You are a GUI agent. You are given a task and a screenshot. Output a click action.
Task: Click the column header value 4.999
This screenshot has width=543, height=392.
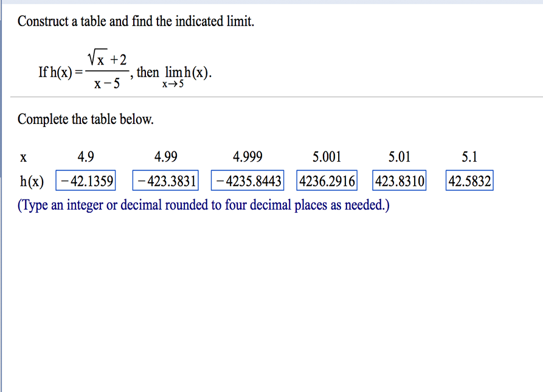[247, 157]
